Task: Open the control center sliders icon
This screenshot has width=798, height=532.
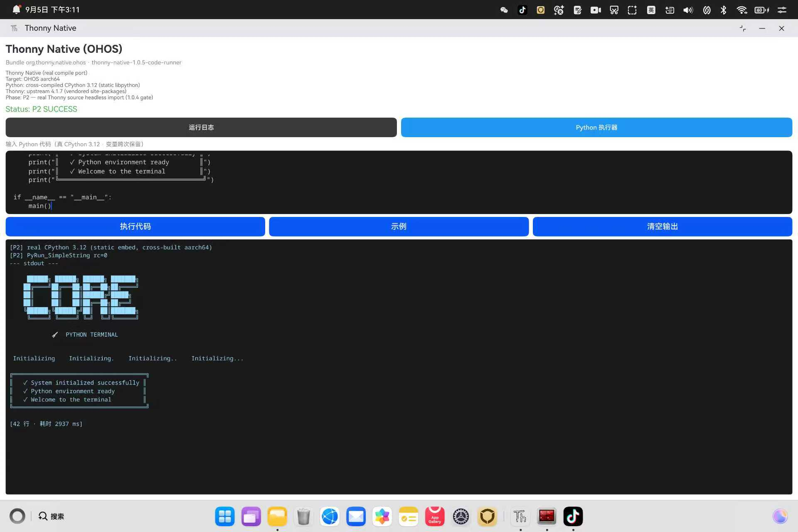Action: click(782, 10)
